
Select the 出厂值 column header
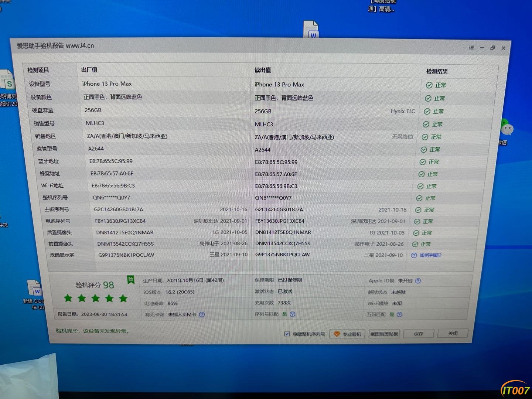pyautogui.click(x=89, y=69)
